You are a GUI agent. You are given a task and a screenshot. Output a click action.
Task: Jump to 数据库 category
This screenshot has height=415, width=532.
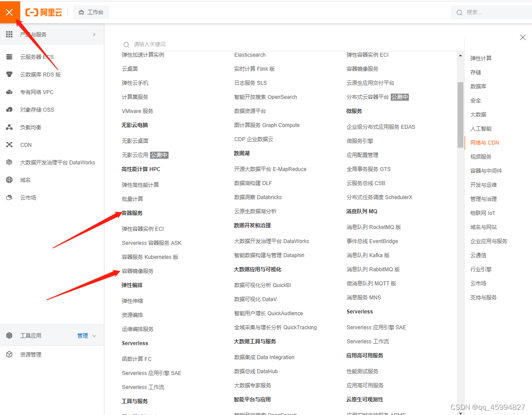coord(478,86)
